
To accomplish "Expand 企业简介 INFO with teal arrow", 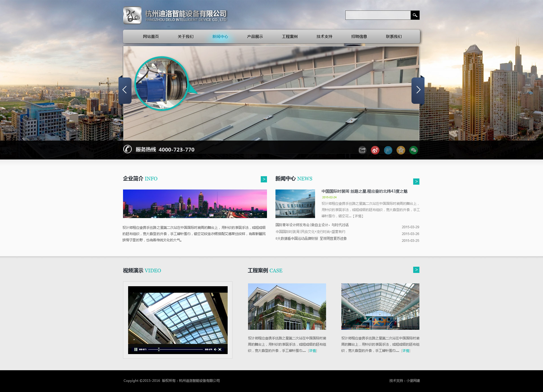I will coord(264,179).
